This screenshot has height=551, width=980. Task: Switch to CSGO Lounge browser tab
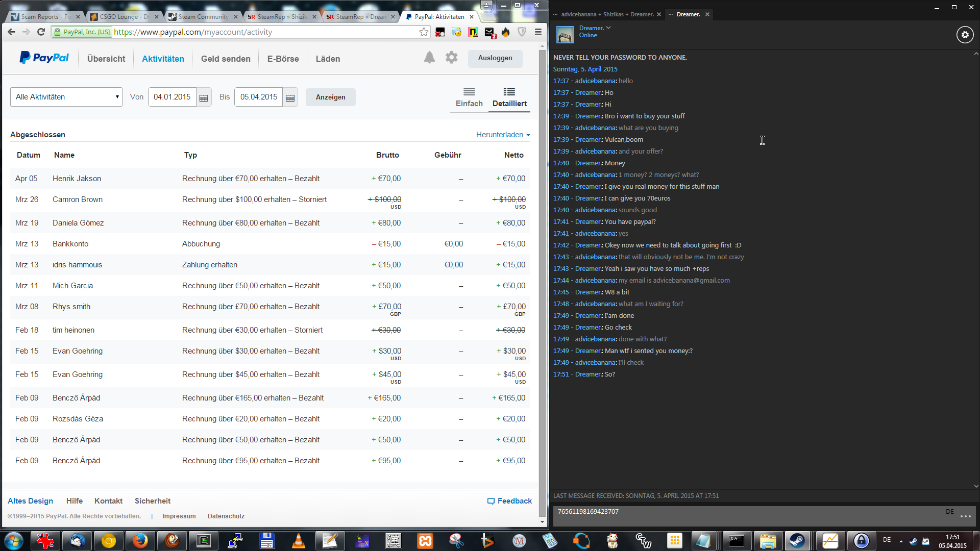click(x=122, y=17)
